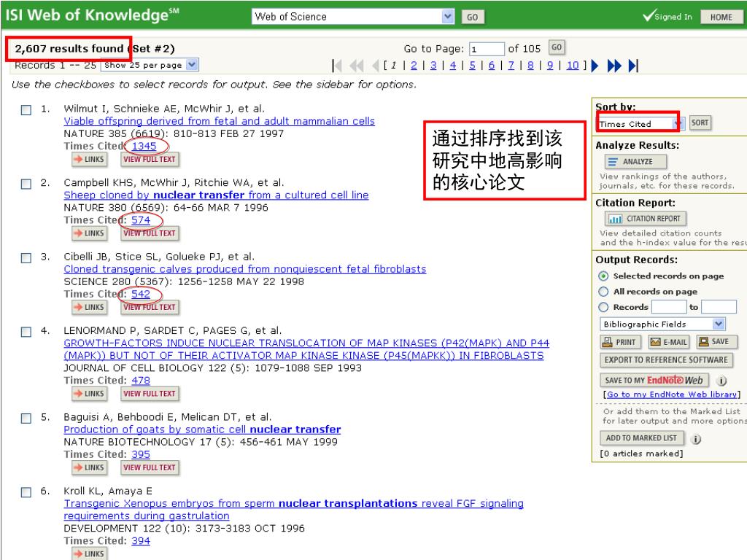Click GO next to Web of Science selector
The width and height of the screenshot is (747, 560).
pos(473,17)
